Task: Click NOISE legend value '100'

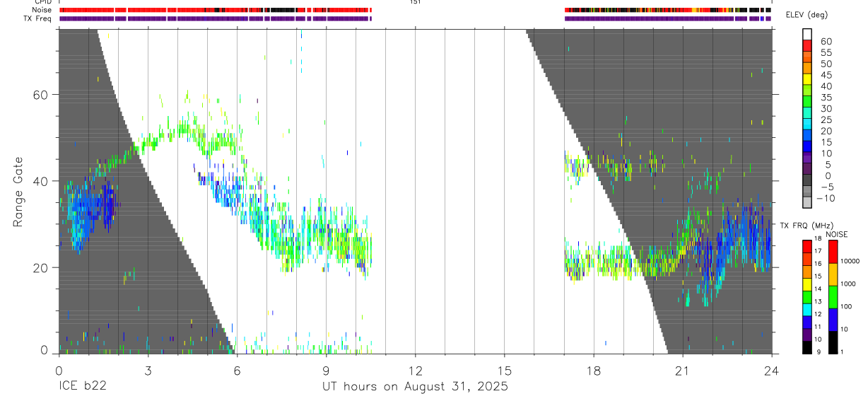Action: (847, 306)
